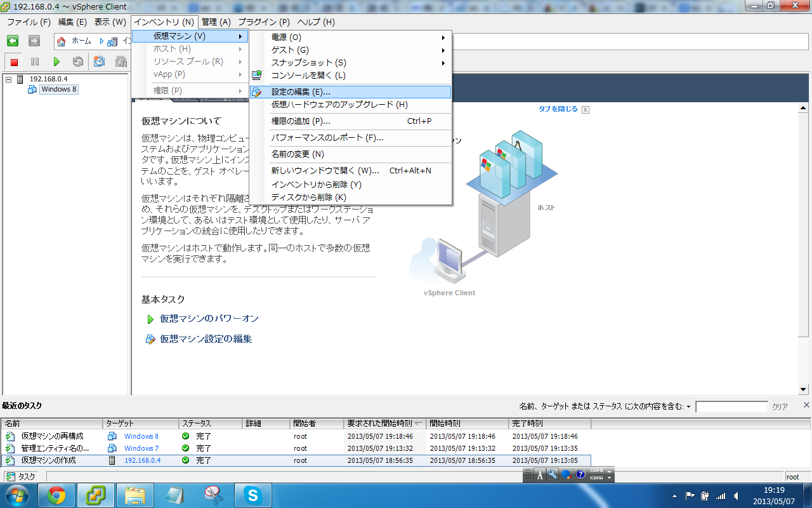
Task: Click the ステータス column header
Action: click(x=211, y=424)
